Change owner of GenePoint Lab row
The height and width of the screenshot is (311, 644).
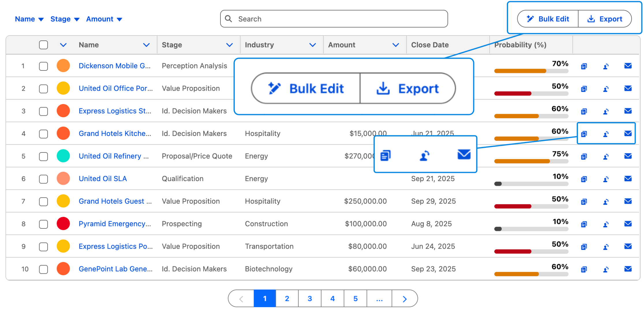tap(606, 269)
